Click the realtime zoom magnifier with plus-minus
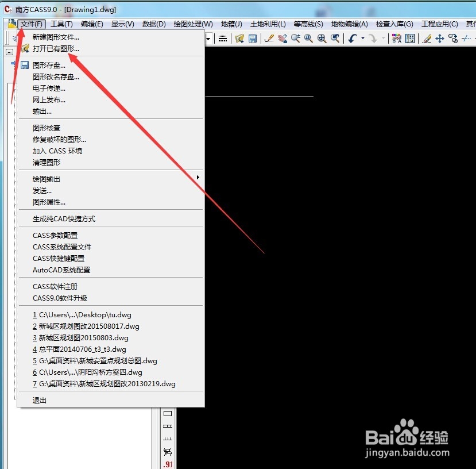 [x=295, y=39]
